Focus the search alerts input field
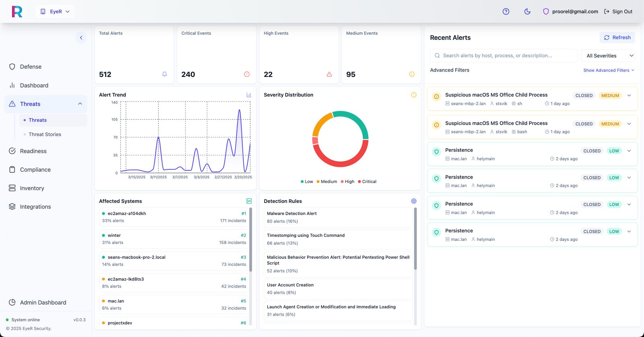 [x=504, y=55]
